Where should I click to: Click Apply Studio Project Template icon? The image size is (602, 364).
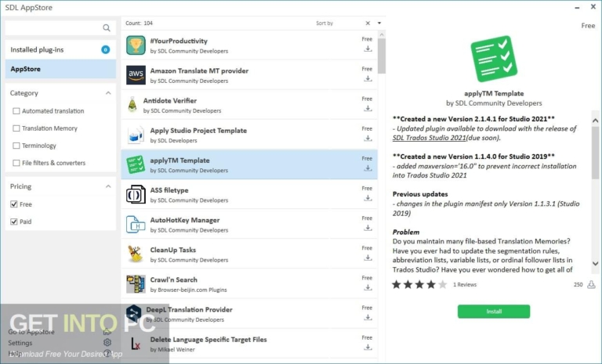pyautogui.click(x=136, y=135)
